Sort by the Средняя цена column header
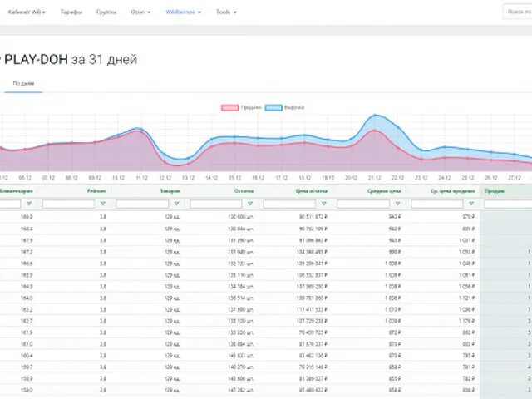The width and height of the screenshot is (532, 399). tap(384, 191)
